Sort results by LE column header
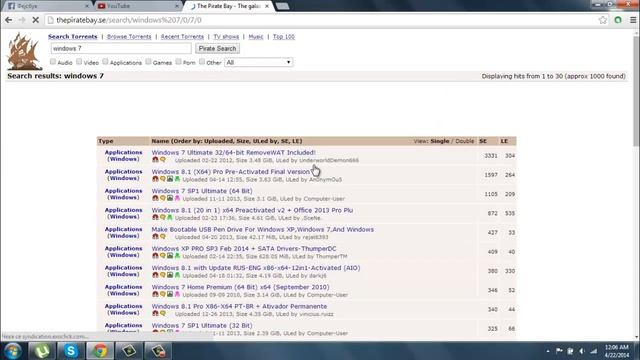 coord(504,141)
